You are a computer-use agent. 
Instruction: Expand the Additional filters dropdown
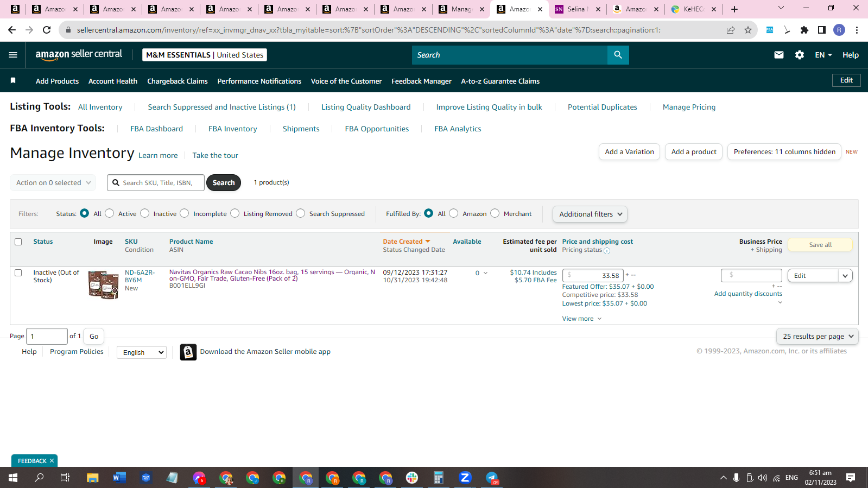pos(590,214)
